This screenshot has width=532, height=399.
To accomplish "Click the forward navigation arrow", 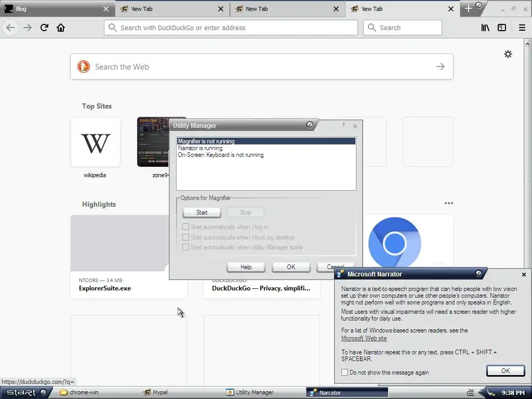I will tap(28, 28).
